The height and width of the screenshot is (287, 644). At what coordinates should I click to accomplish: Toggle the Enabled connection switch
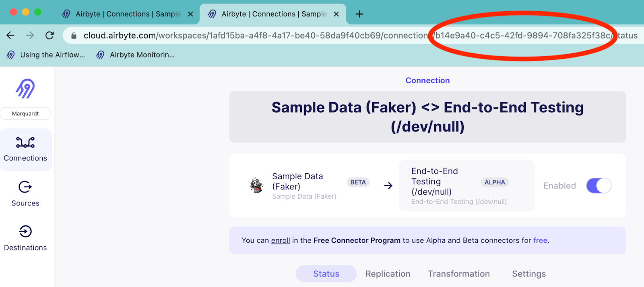click(x=599, y=186)
